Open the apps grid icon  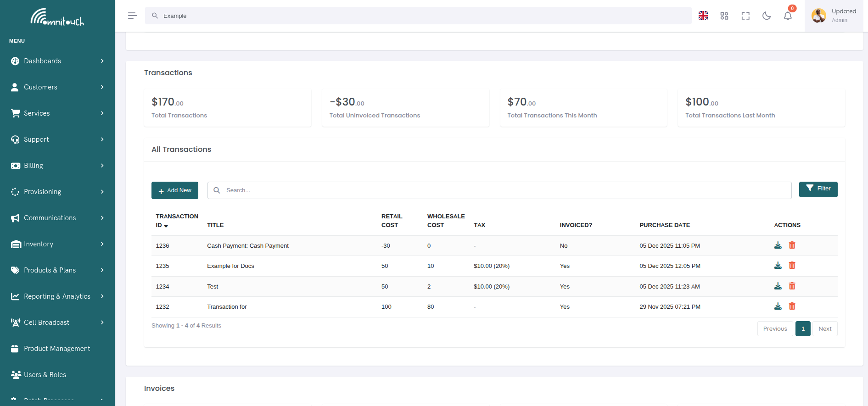pyautogui.click(x=724, y=16)
